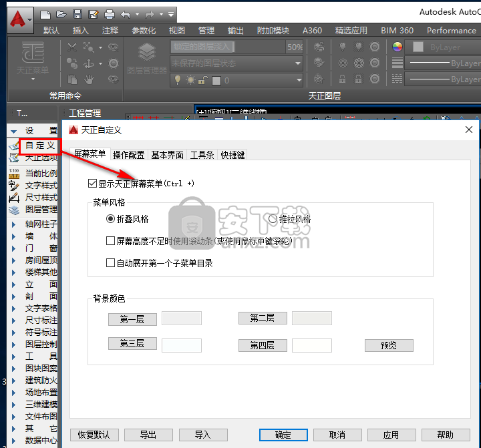
Task: Enable 自动展开第一个子菜单目录 checkbox
Action: tap(110, 263)
